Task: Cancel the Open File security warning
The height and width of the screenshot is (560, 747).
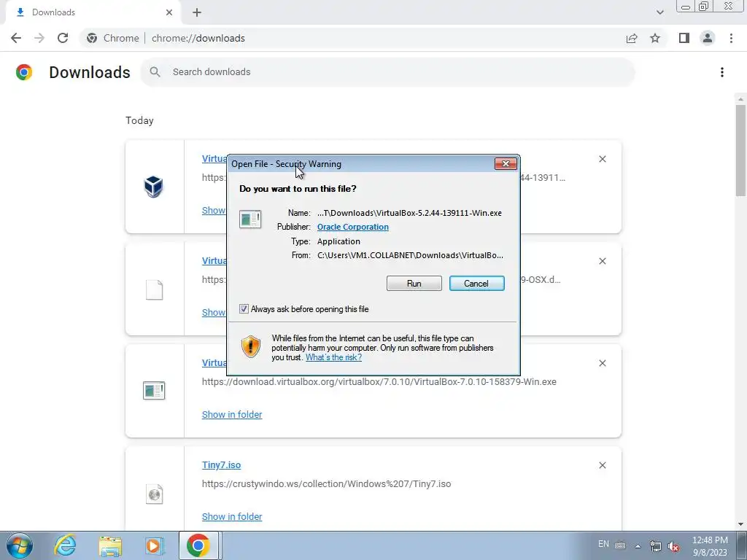Action: (x=476, y=284)
